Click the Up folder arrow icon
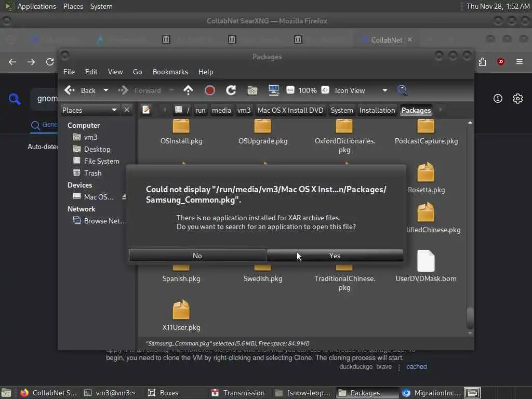 point(188,90)
